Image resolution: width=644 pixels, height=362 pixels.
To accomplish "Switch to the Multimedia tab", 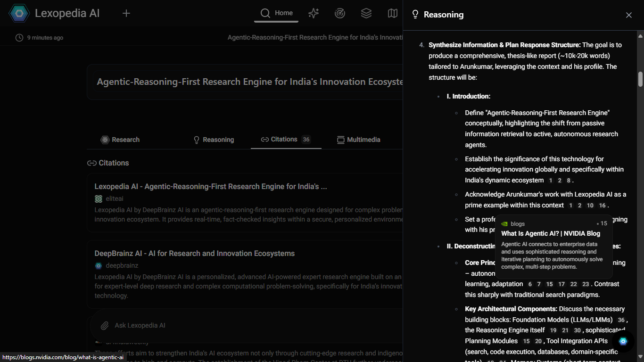I will tap(359, 140).
